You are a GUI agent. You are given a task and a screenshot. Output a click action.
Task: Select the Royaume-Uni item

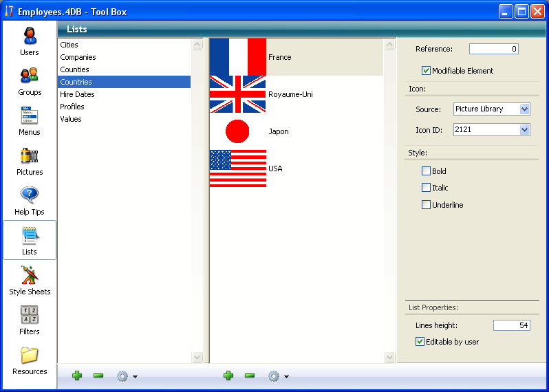(290, 94)
